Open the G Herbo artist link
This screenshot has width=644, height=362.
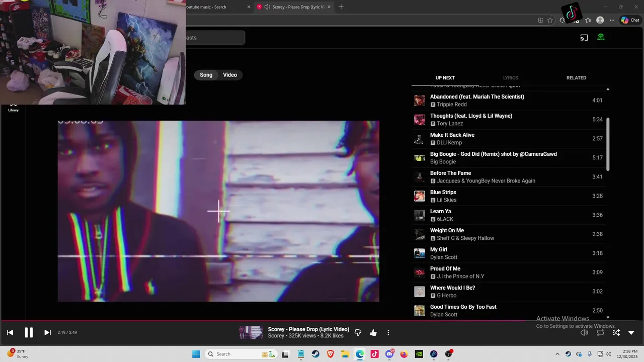pyautogui.click(x=447, y=296)
